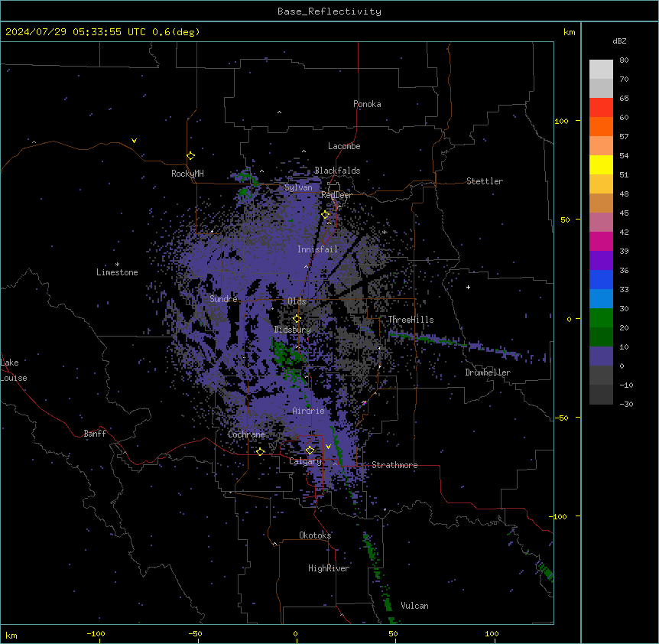Click the yellow diamond marker near RockyMH
Image resolution: width=659 pixels, height=644 pixels.
[190, 156]
